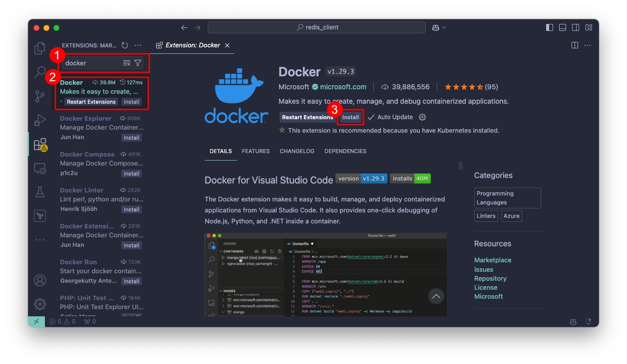Open the Marketplace resource link
The width and height of the screenshot is (627, 364).
(493, 260)
